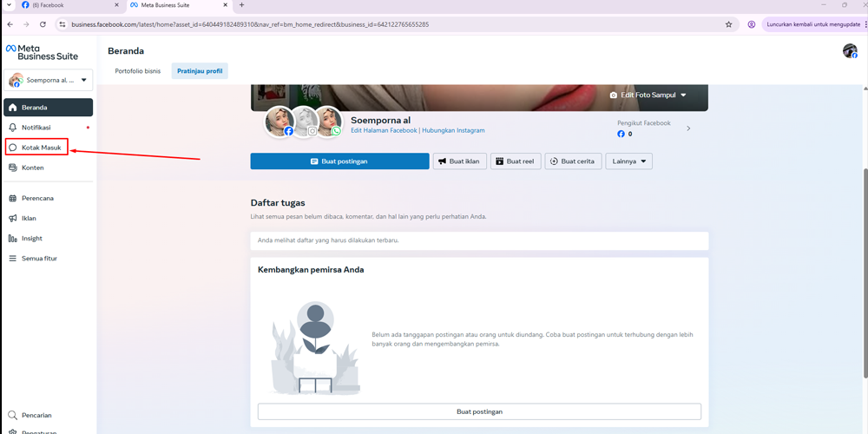Click the Buat reel button
Screen dimensions: 868x434
coord(513,161)
